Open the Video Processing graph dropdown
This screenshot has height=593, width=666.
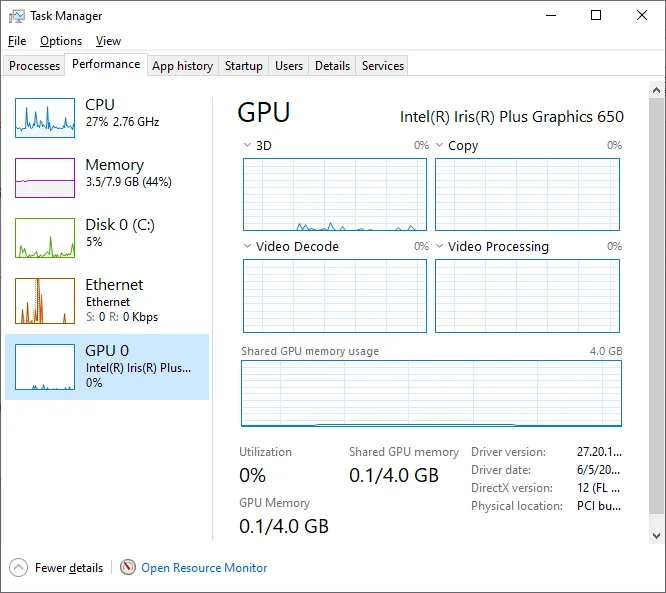coord(441,247)
